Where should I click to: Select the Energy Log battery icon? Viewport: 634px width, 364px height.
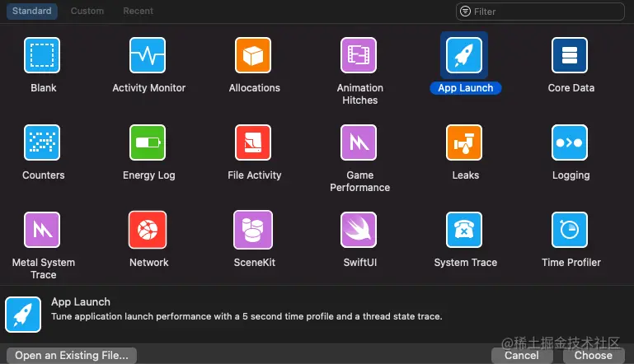point(148,142)
